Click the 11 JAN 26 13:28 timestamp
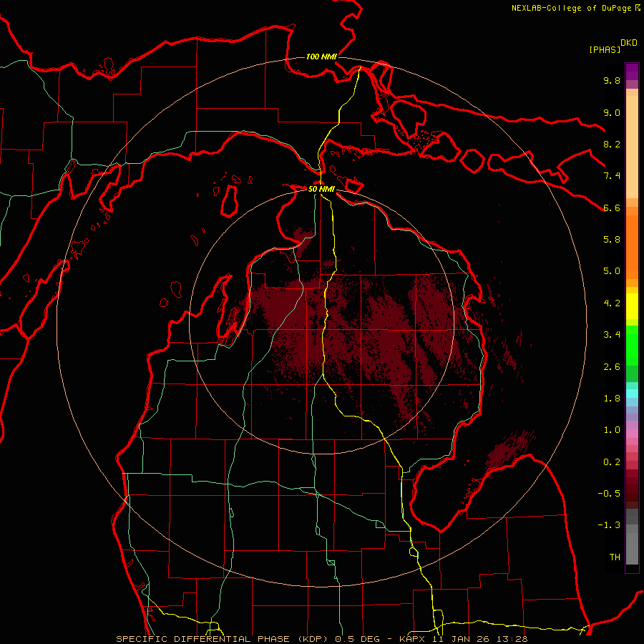Viewport: 644px width, 644px height. 479,639
